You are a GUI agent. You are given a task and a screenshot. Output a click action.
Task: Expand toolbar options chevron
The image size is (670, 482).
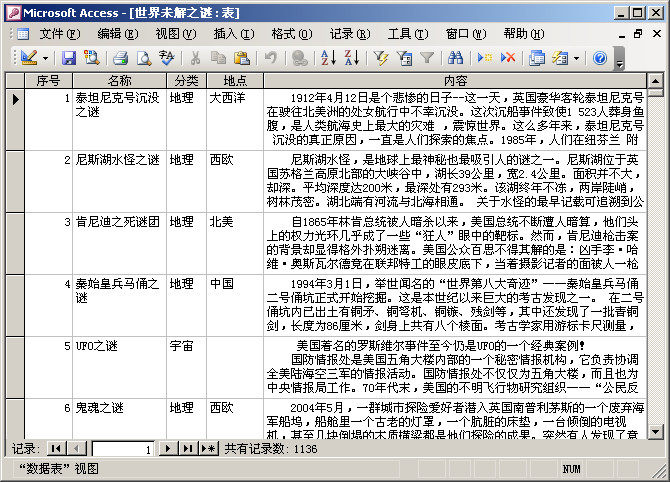point(619,59)
